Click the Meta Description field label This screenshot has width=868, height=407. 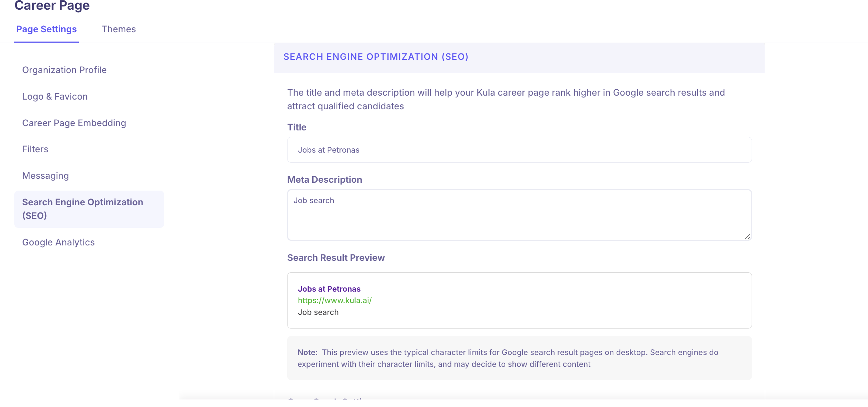324,179
